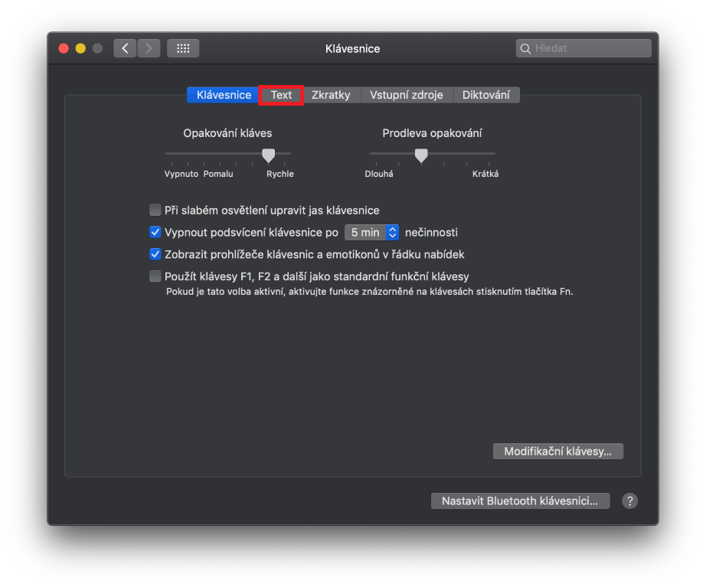The image size is (706, 588).
Task: Uncheck Zobrazit prohlížeče klávesnic a emotikonů
Action: coord(155,254)
